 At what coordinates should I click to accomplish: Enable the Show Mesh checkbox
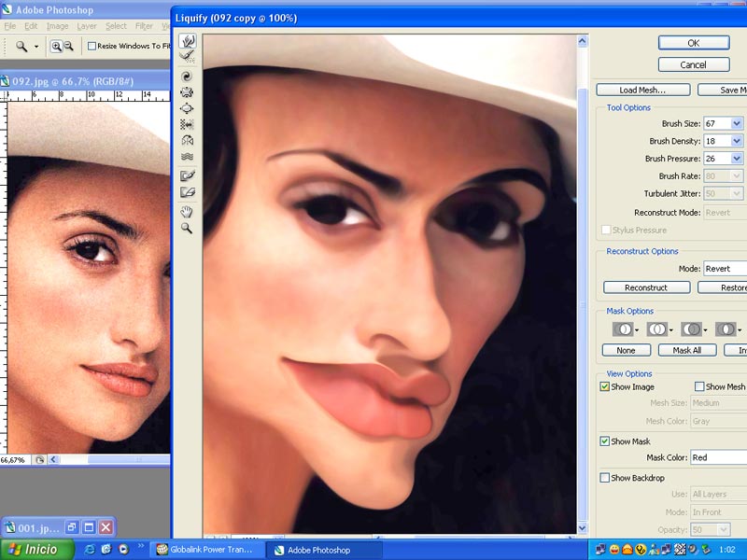[x=699, y=386]
